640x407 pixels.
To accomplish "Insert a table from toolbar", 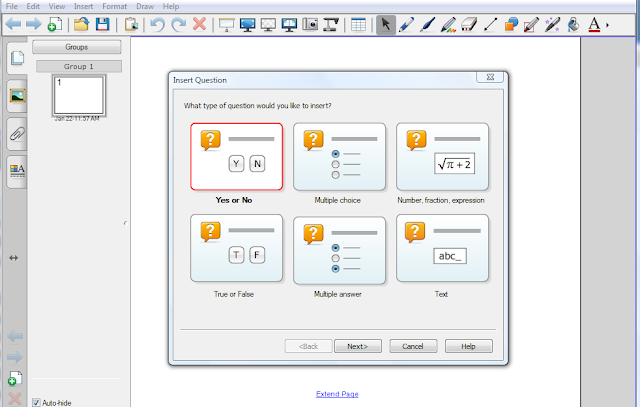I will click(x=358, y=24).
